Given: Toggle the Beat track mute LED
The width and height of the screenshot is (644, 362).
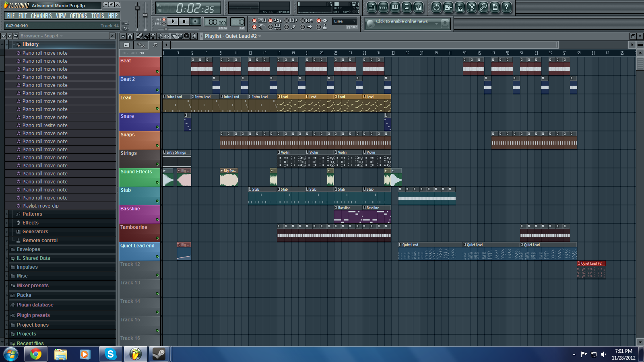Looking at the screenshot, I should pos(157,72).
